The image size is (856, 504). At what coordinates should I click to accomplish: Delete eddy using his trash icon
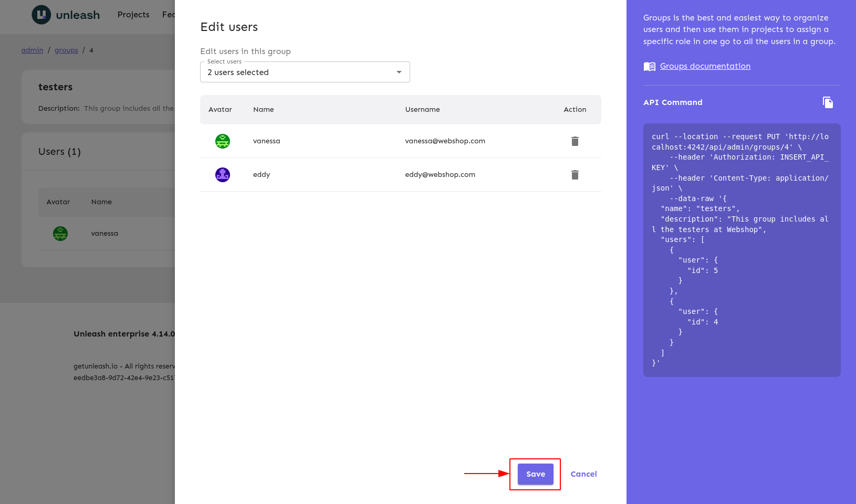(x=575, y=174)
